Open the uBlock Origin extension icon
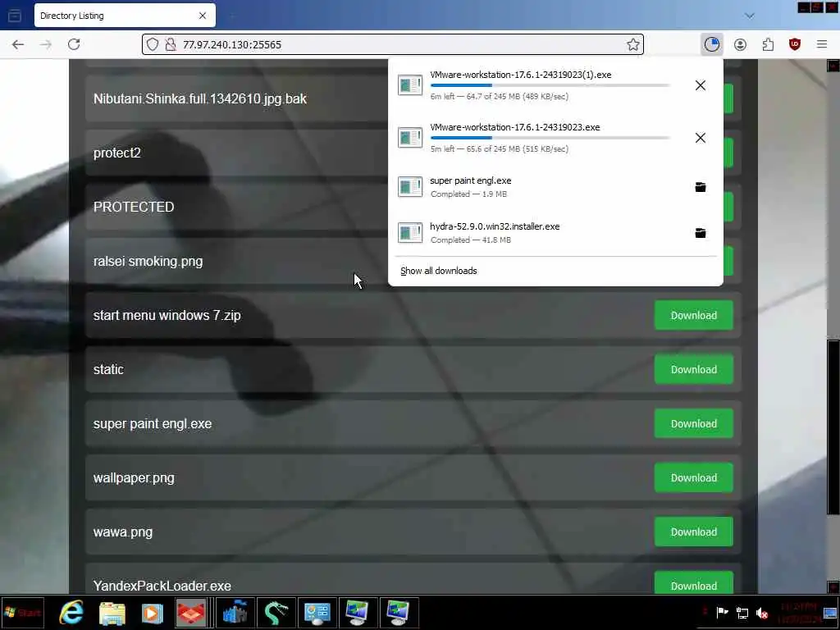The image size is (840, 630). click(x=795, y=44)
